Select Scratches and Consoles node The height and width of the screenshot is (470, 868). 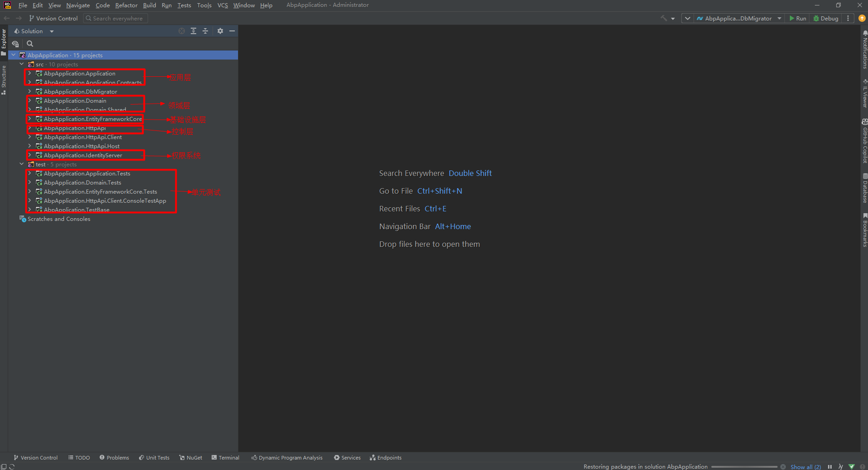click(59, 219)
